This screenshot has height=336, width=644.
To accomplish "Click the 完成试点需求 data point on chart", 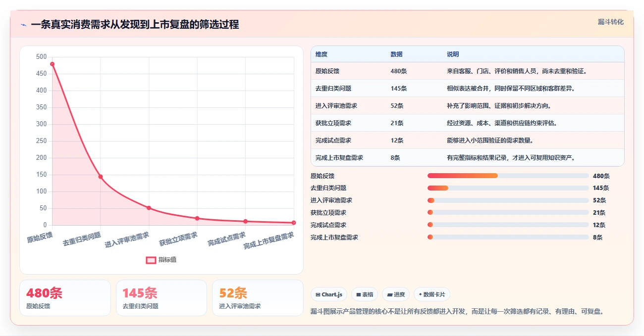I will (x=245, y=221).
